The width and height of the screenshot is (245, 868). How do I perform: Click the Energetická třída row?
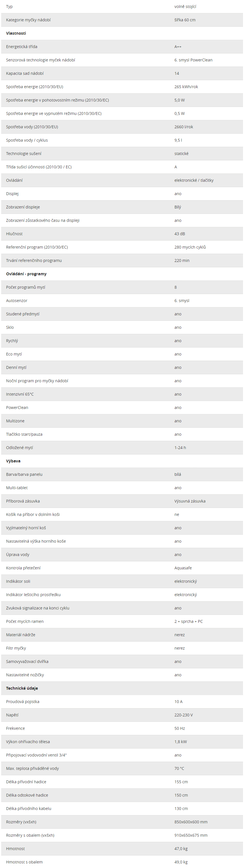122,47
